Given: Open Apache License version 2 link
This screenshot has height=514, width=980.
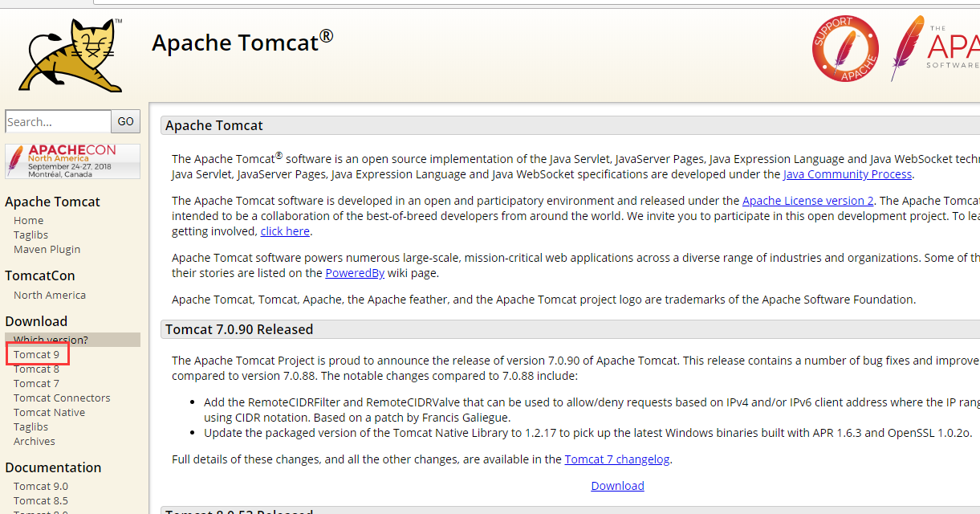Looking at the screenshot, I should pyautogui.click(x=808, y=201).
